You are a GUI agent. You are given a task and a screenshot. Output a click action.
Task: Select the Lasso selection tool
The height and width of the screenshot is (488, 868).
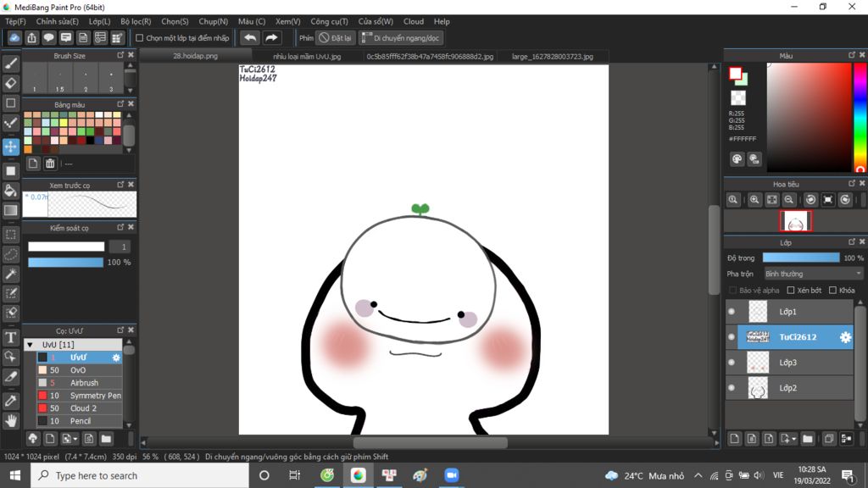tap(10, 254)
